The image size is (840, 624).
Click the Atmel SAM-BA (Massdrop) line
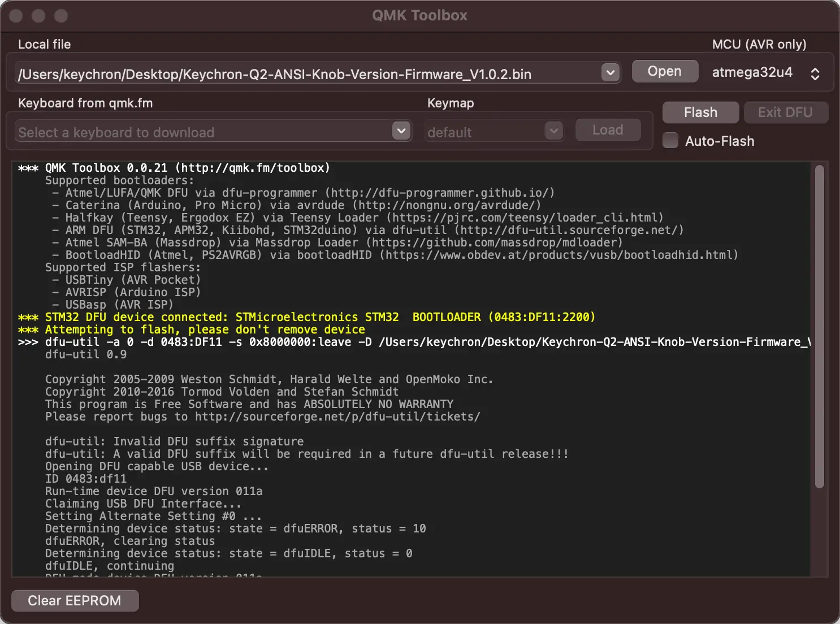(x=337, y=242)
